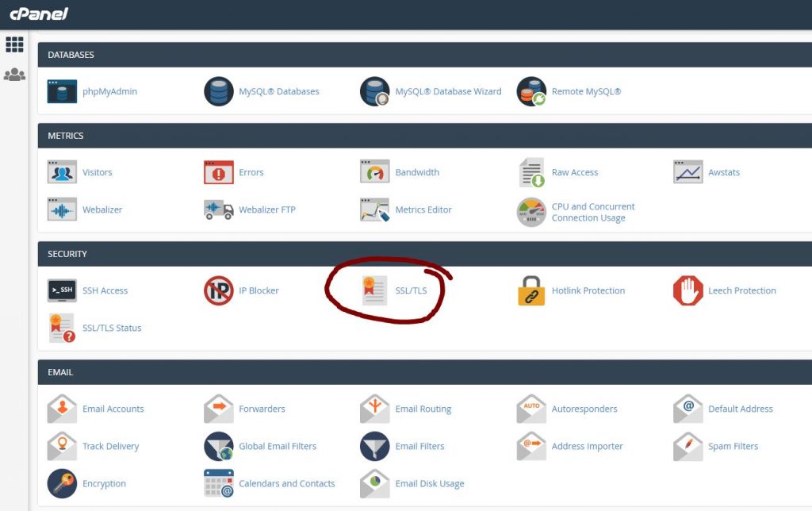Image resolution: width=812 pixels, height=511 pixels.
Task: Collapse the Databases section header
Action: click(x=425, y=55)
